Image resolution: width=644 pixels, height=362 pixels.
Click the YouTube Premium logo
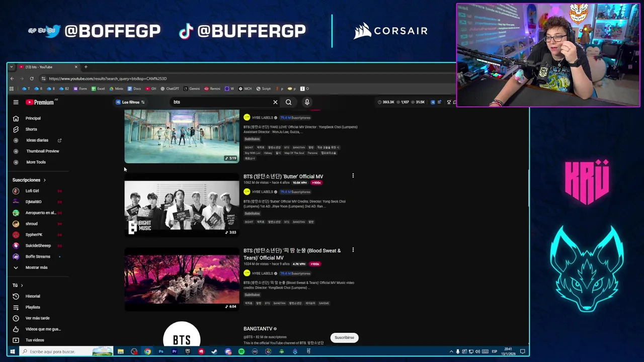click(x=40, y=102)
